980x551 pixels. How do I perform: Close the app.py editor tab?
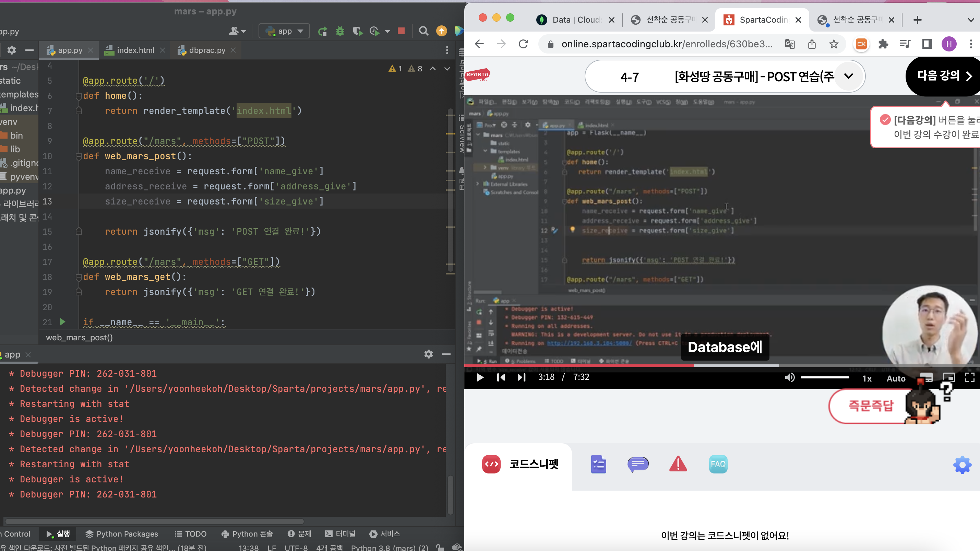point(91,50)
